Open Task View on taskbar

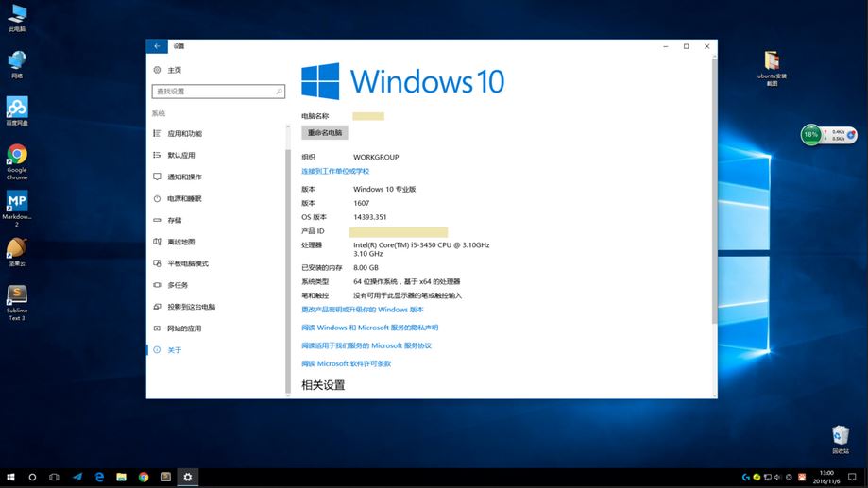point(54,477)
